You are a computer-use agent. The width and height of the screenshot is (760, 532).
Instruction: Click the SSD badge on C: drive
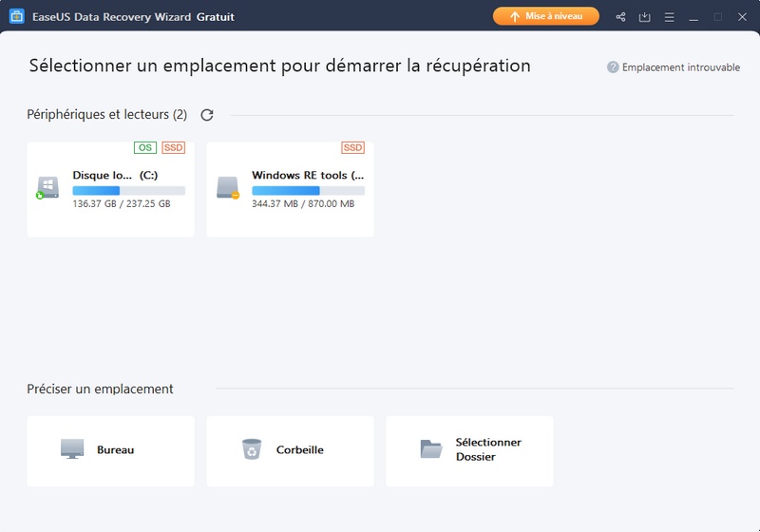[x=173, y=148]
